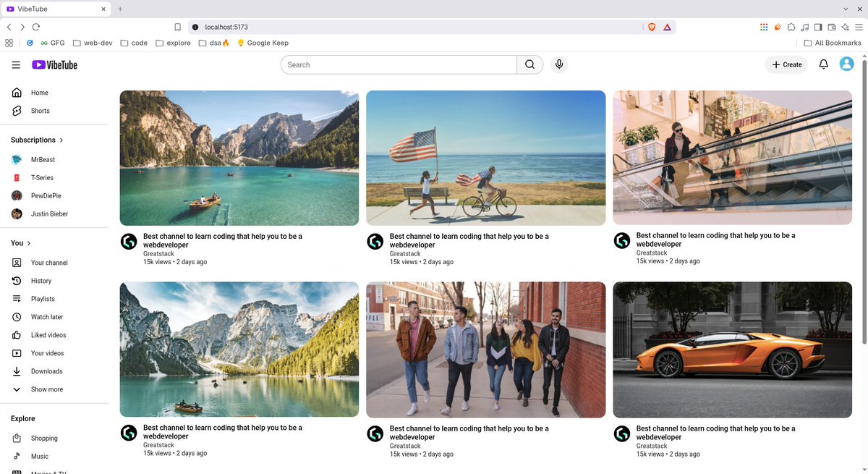Open the code bookmarks folder
The image size is (868, 474).
pyautogui.click(x=134, y=43)
